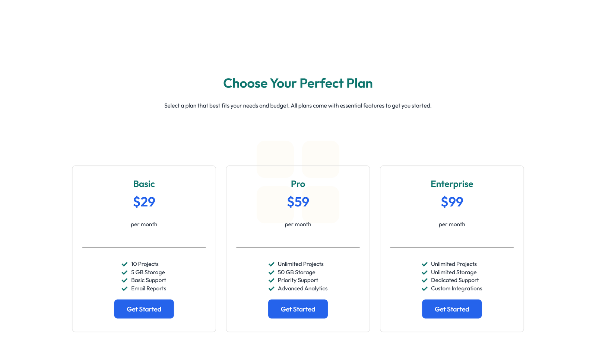Image resolution: width=596 pixels, height=364 pixels.
Task: Click the Choose Your Perfect Plan title
Action: pos(298,83)
